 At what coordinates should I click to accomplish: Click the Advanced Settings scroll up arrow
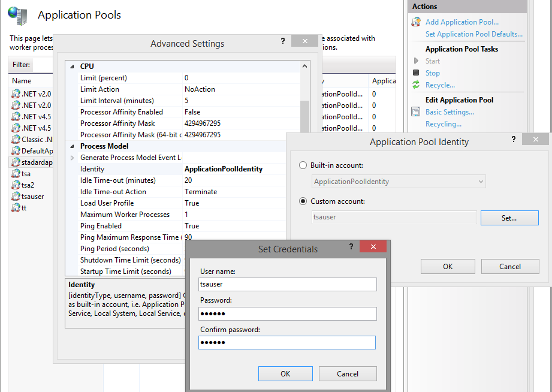click(304, 66)
